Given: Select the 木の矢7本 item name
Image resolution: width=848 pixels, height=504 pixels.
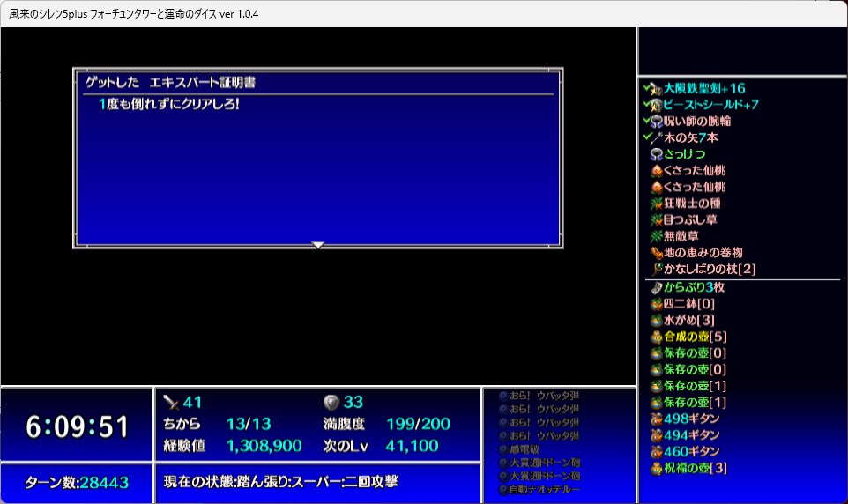Looking at the screenshot, I should click(690, 138).
